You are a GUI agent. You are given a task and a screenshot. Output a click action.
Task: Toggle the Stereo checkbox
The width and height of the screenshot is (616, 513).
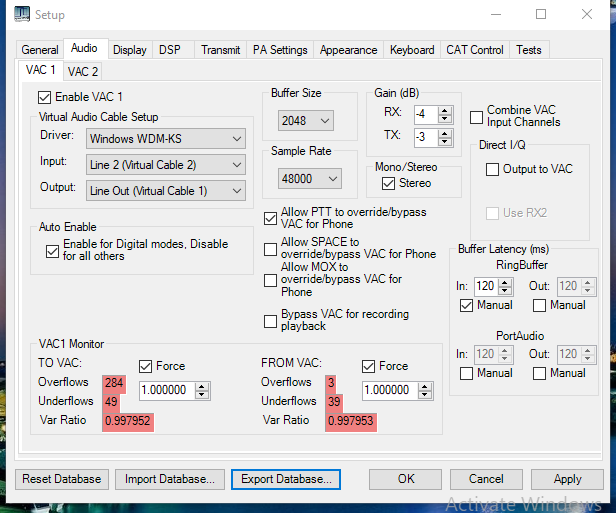click(390, 183)
